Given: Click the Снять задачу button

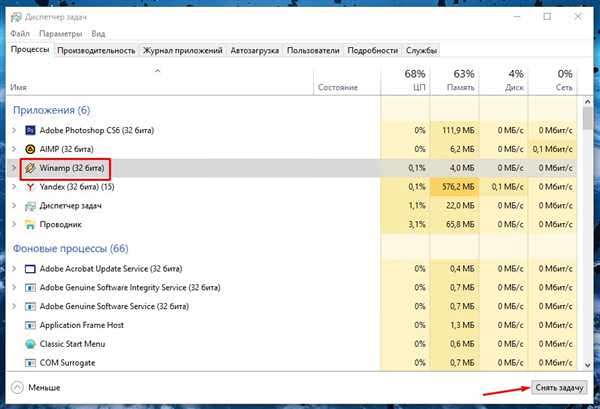Looking at the screenshot, I should tap(559, 388).
